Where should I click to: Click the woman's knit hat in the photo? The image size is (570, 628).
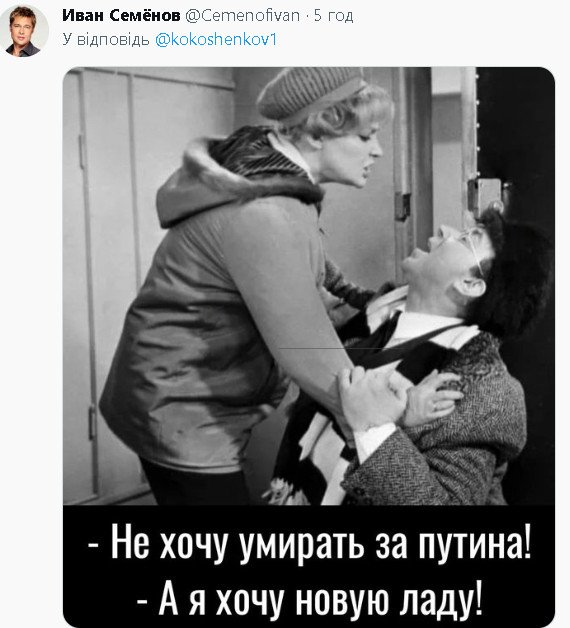(310, 94)
